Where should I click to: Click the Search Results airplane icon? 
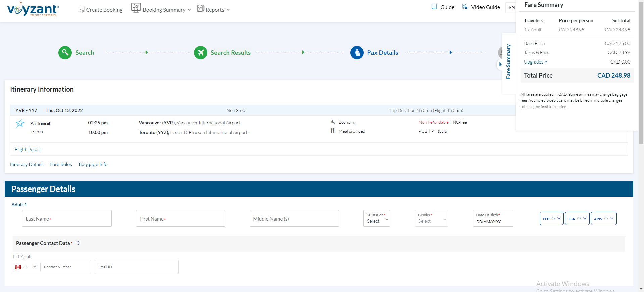coord(200,53)
